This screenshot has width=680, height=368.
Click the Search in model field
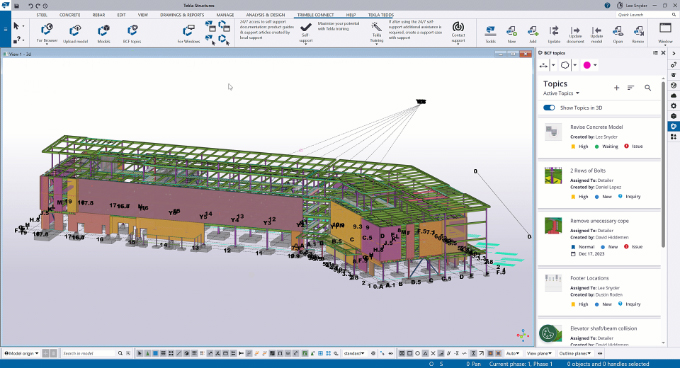89,353
